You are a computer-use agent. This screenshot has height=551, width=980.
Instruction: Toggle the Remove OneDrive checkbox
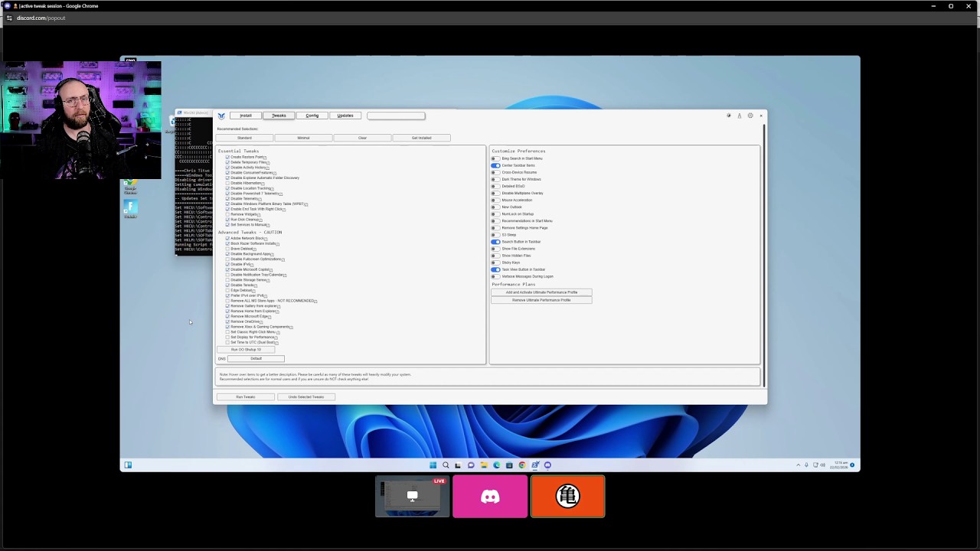227,321
